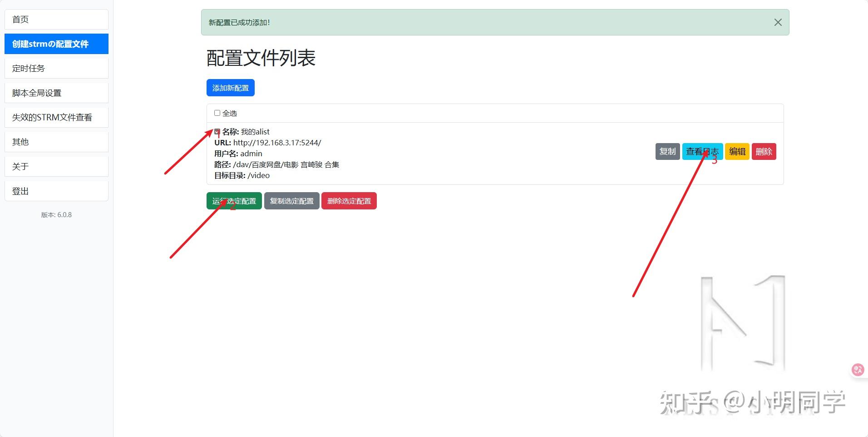
Task: Click 编辑 to edit the configuration
Action: (737, 151)
